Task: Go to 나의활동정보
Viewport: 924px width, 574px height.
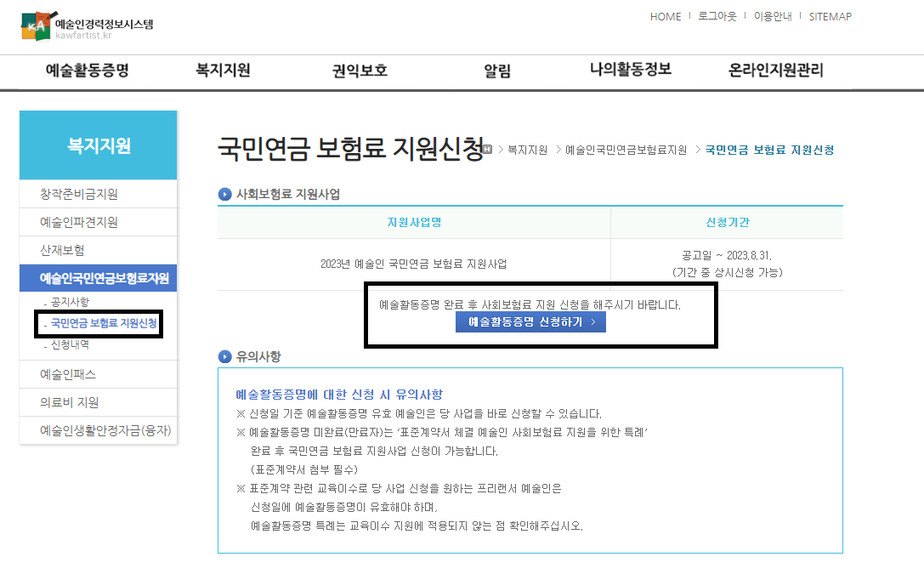Action: pyautogui.click(x=629, y=71)
